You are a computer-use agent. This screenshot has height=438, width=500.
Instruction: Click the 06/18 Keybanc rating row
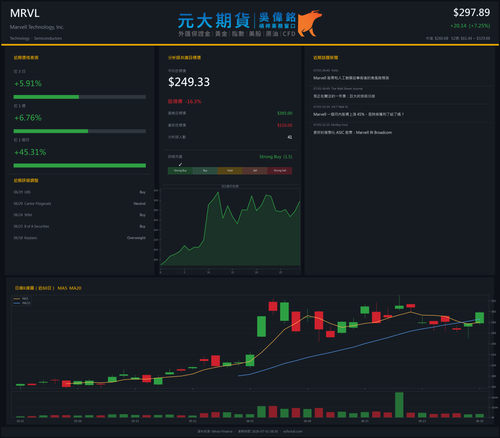coord(80,238)
